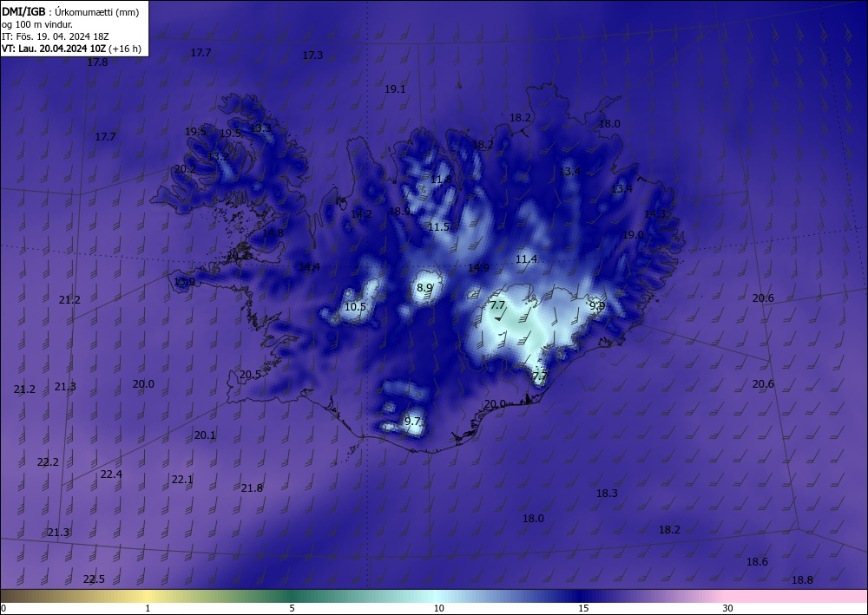The height and width of the screenshot is (615, 868).
Task: Click the 11.4 value label
Action: pyautogui.click(x=526, y=258)
